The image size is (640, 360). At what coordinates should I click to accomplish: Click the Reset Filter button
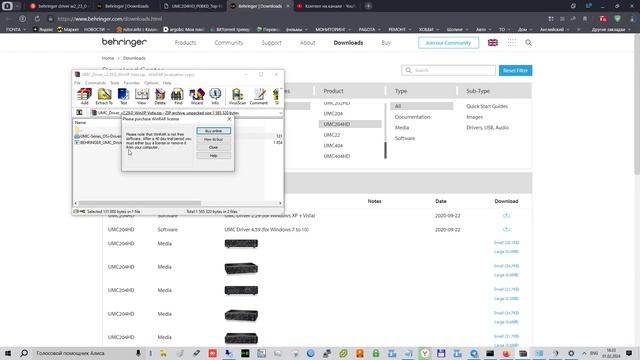pyautogui.click(x=515, y=70)
